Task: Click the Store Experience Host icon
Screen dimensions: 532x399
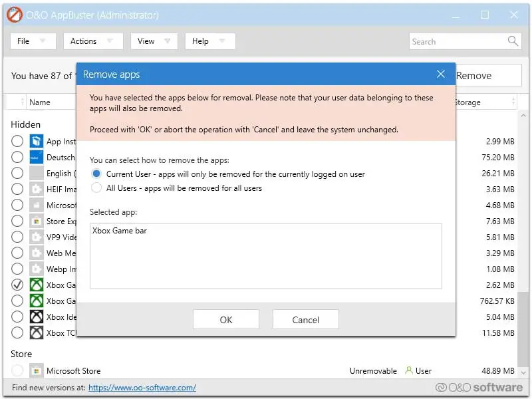Action: point(37,221)
